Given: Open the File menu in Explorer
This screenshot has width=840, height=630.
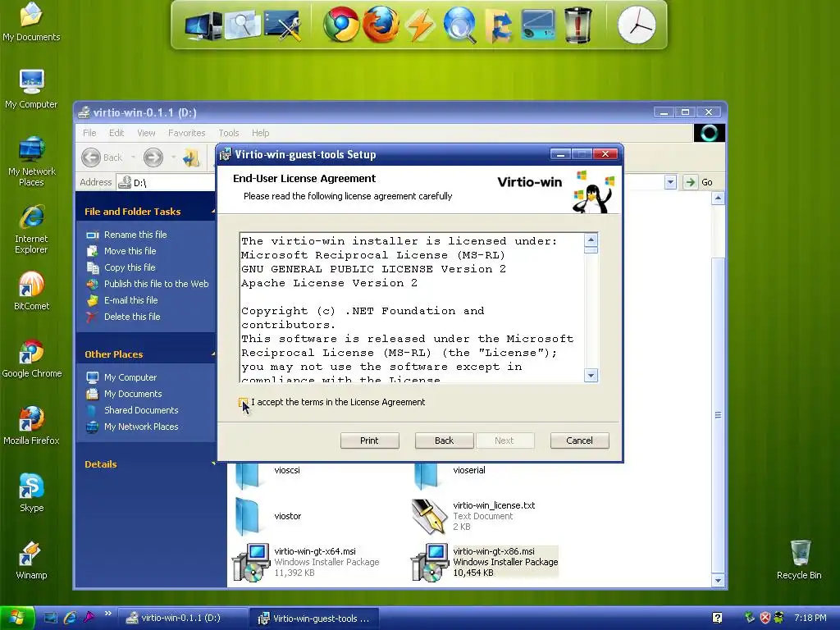Looking at the screenshot, I should 89,133.
